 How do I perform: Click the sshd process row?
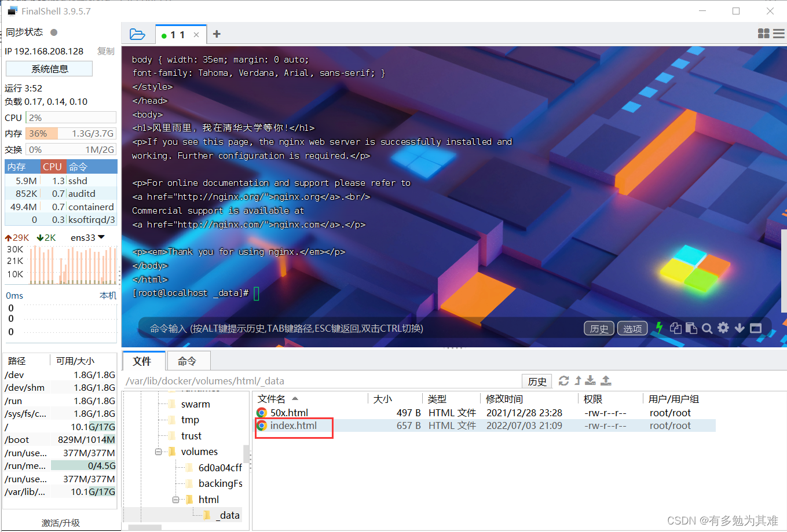tap(61, 181)
